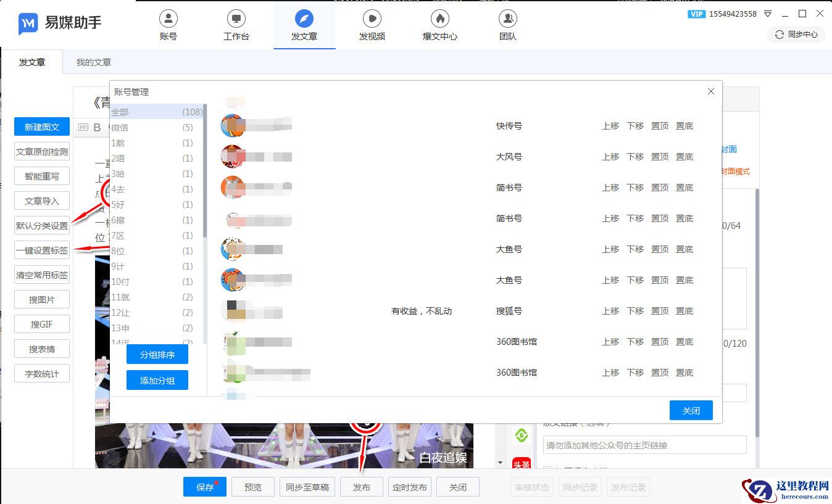Click the green eye platform icon in the sidebar
Viewport: 832px width, 504px height.
[x=522, y=436]
